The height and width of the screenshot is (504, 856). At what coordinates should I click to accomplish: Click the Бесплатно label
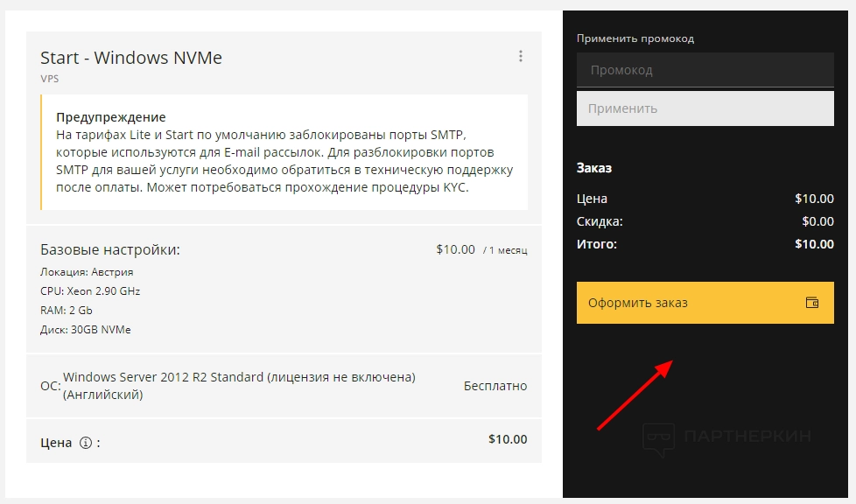(x=495, y=386)
